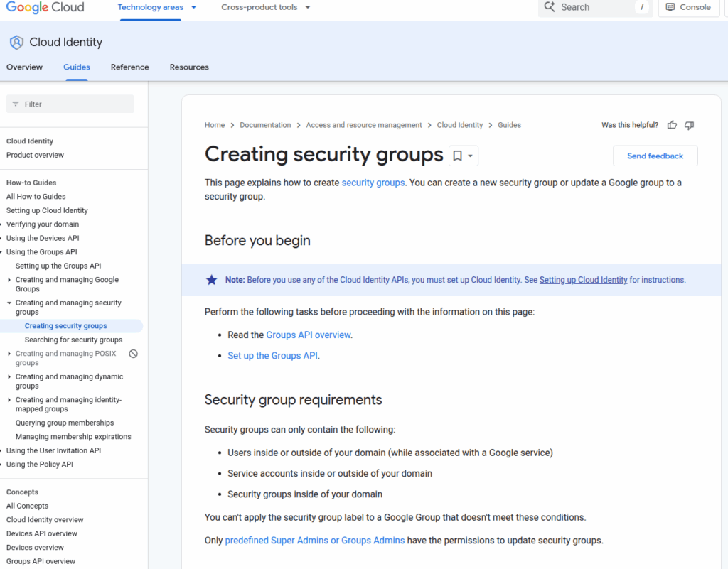Select Searching for security groups item
The image size is (728, 569).
(73, 340)
